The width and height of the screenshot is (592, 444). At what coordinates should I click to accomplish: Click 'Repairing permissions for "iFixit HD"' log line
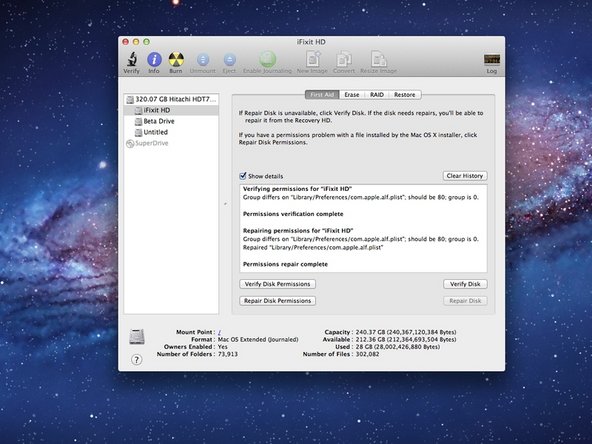pyautogui.click(x=298, y=231)
